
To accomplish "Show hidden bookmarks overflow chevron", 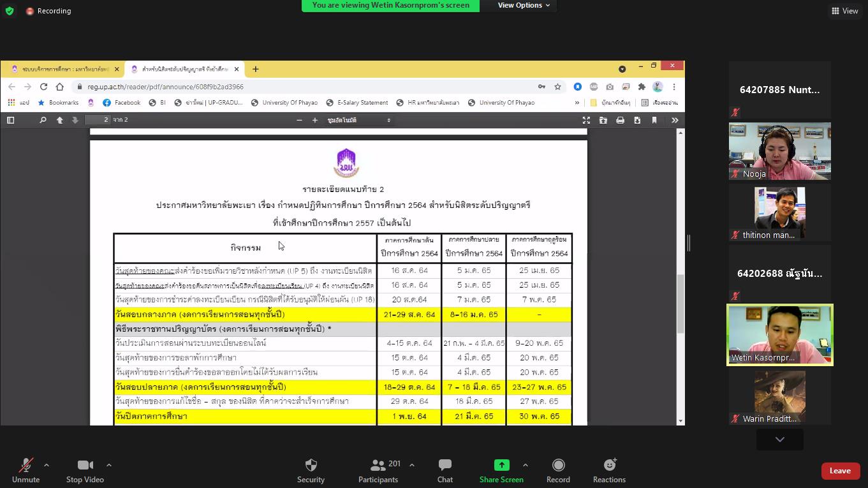I will (x=577, y=103).
